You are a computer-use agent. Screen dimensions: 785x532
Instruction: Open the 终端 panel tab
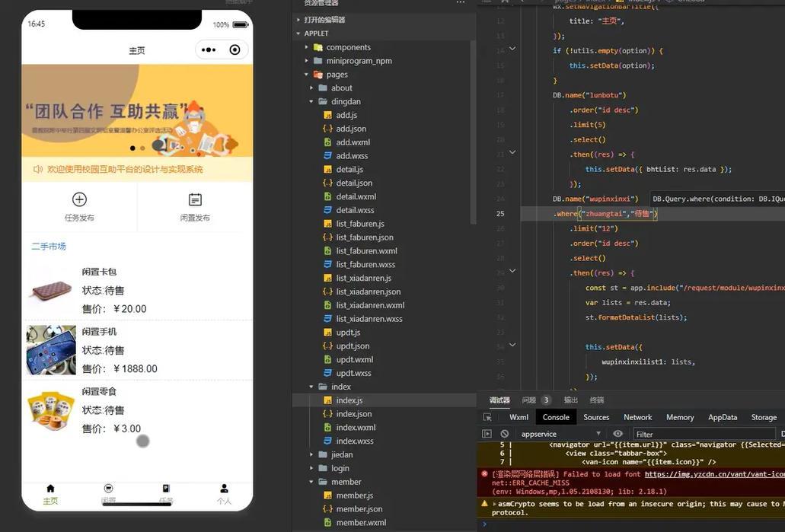(x=596, y=400)
